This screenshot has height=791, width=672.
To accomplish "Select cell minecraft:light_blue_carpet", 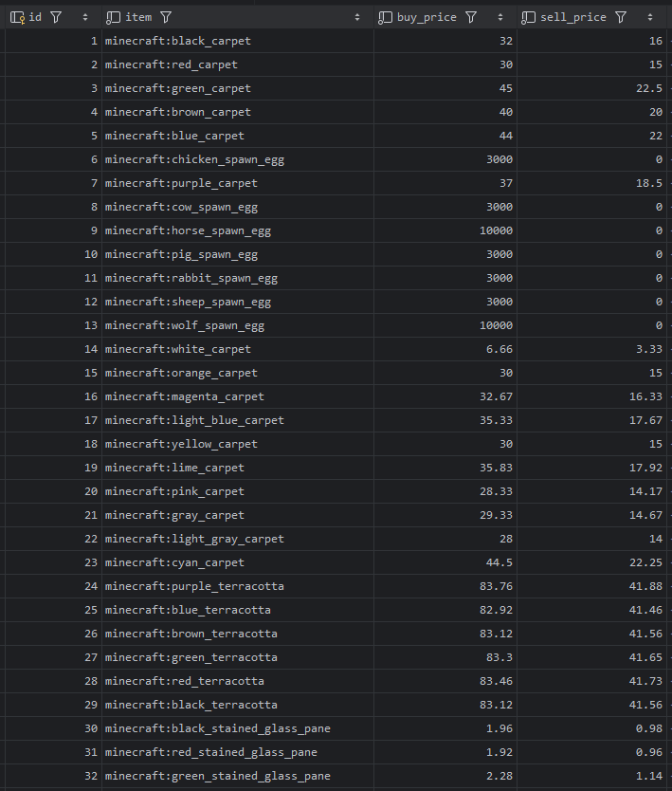I will pyautogui.click(x=238, y=420).
